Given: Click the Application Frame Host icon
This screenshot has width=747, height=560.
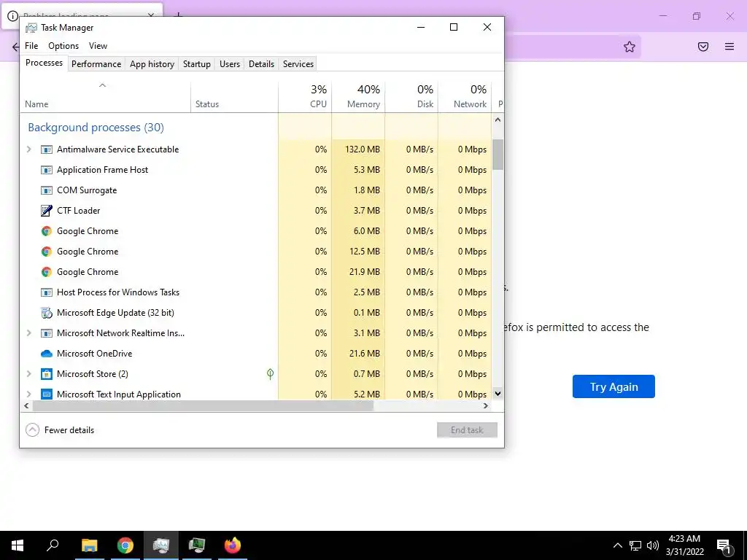Looking at the screenshot, I should 46,170.
